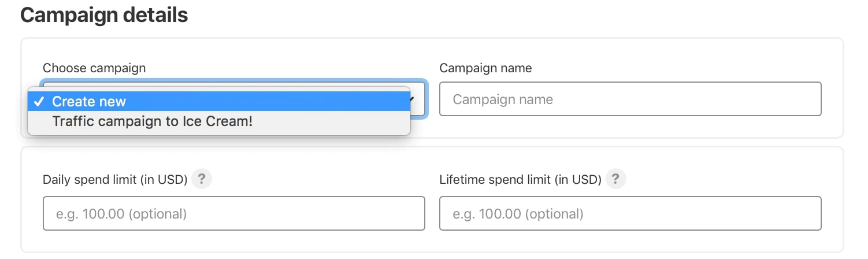The height and width of the screenshot is (259, 868).
Task: Click into the Daily spend limit field
Action: click(x=233, y=214)
